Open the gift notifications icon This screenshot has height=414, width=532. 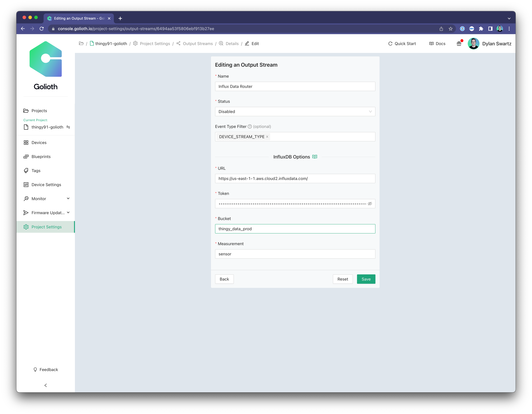tap(459, 44)
